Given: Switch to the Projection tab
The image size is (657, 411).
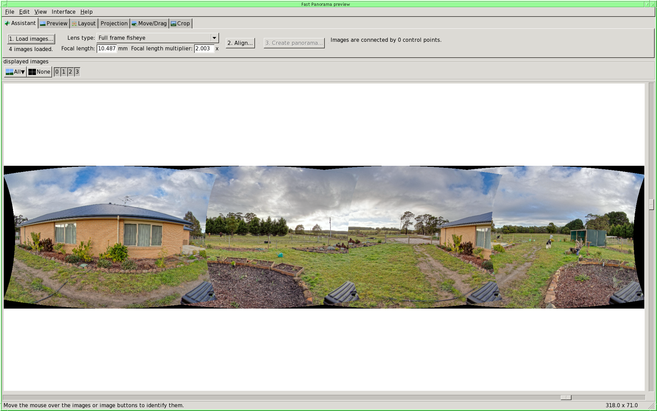Looking at the screenshot, I should (113, 23).
